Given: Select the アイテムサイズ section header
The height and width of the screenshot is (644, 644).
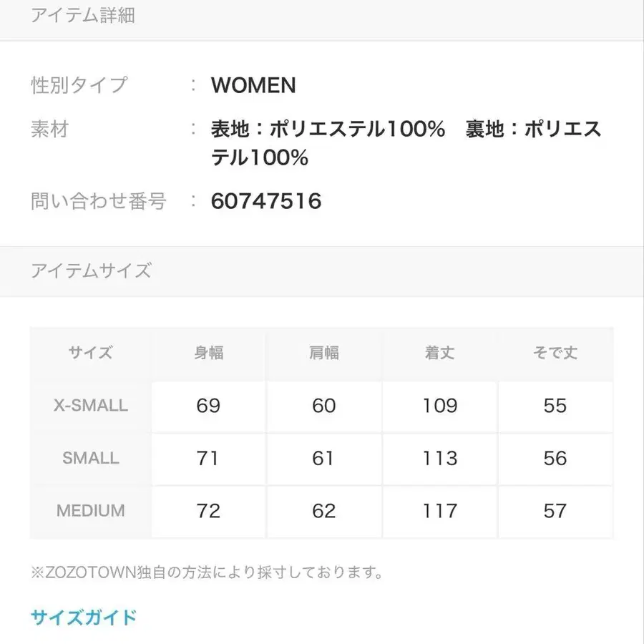Looking at the screenshot, I should pos(91,270).
